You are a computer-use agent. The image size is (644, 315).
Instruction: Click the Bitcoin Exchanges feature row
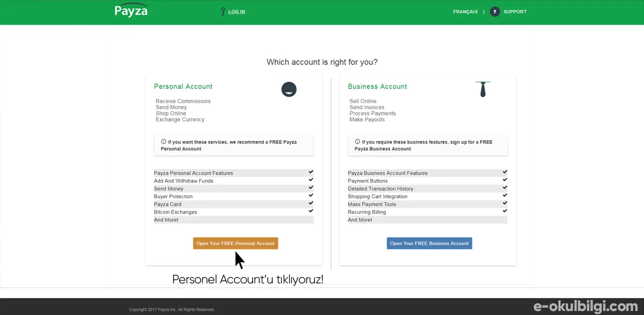[233, 212]
